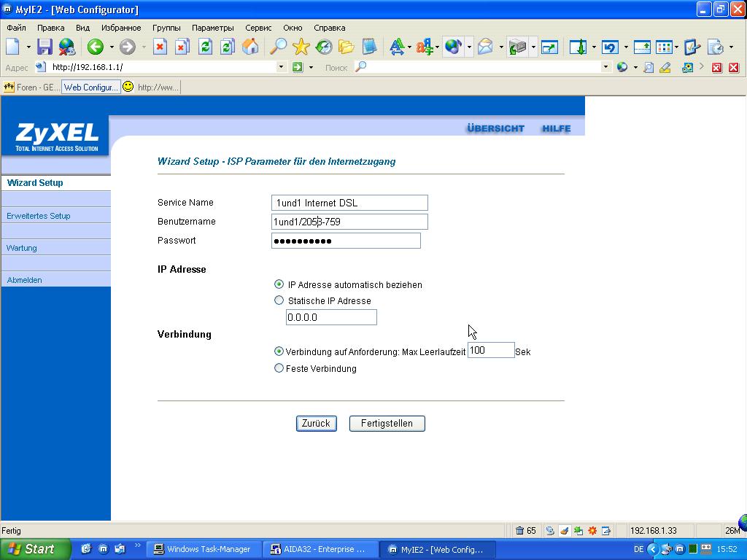Expand the New page dropdown arrow
The image size is (747, 560).
click(x=28, y=47)
